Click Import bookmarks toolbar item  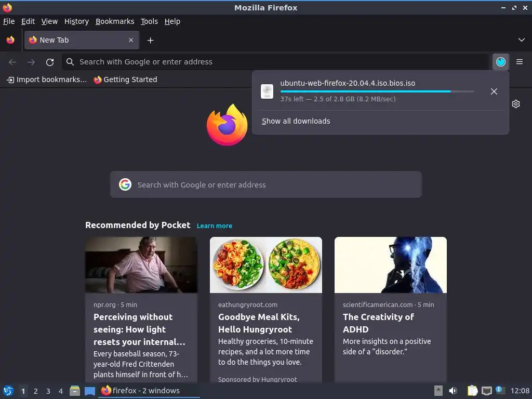coord(47,79)
